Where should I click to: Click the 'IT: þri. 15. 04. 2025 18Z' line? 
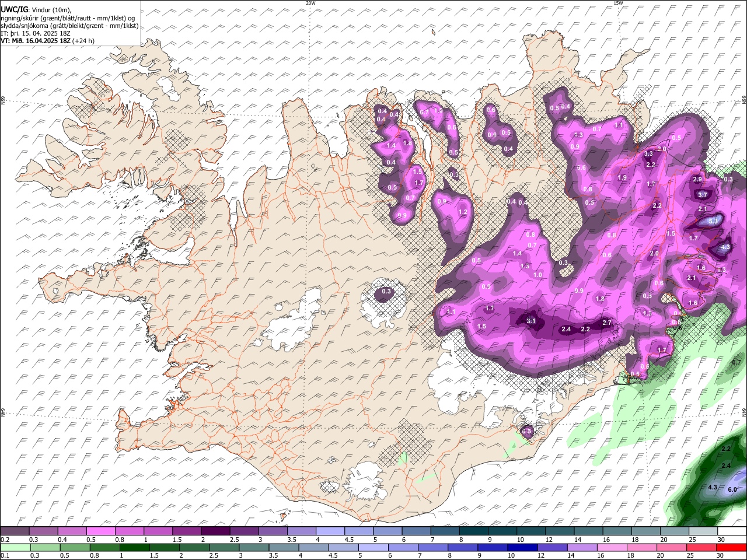point(36,33)
